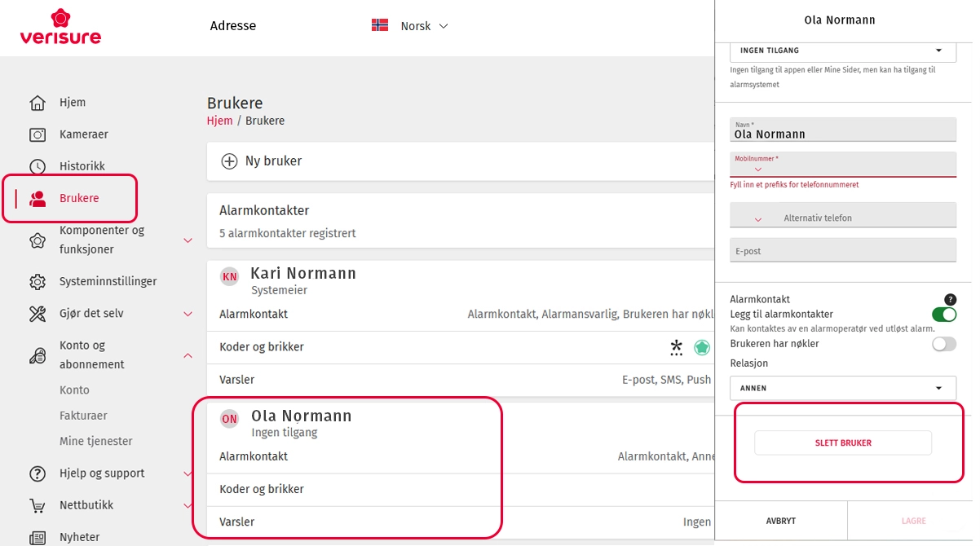The width and height of the screenshot is (980, 546).
Task: Click the Historikk clock icon
Action: (x=38, y=166)
